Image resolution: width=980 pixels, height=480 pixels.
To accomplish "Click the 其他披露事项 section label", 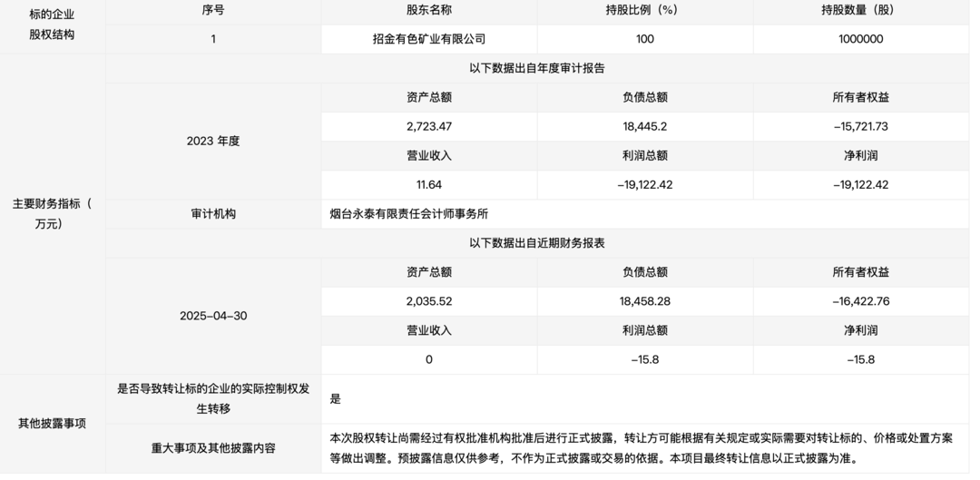I will pos(53,424).
